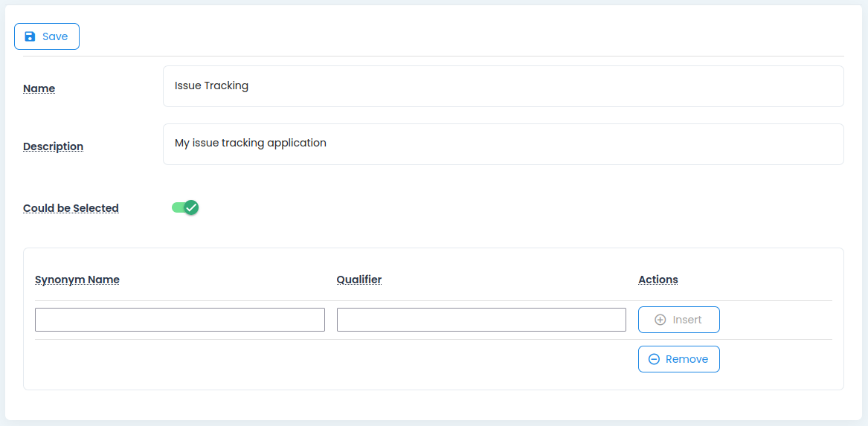Image resolution: width=868 pixels, height=426 pixels.
Task: Click the empty Qualifier text box
Action: [481, 320]
